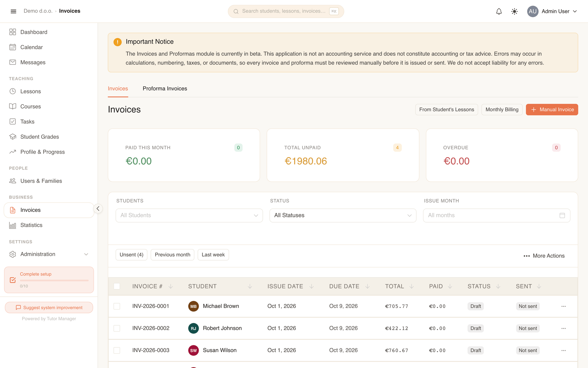Image resolution: width=588 pixels, height=368 pixels.
Task: Click the Statistics bar chart icon
Action: pos(13,225)
